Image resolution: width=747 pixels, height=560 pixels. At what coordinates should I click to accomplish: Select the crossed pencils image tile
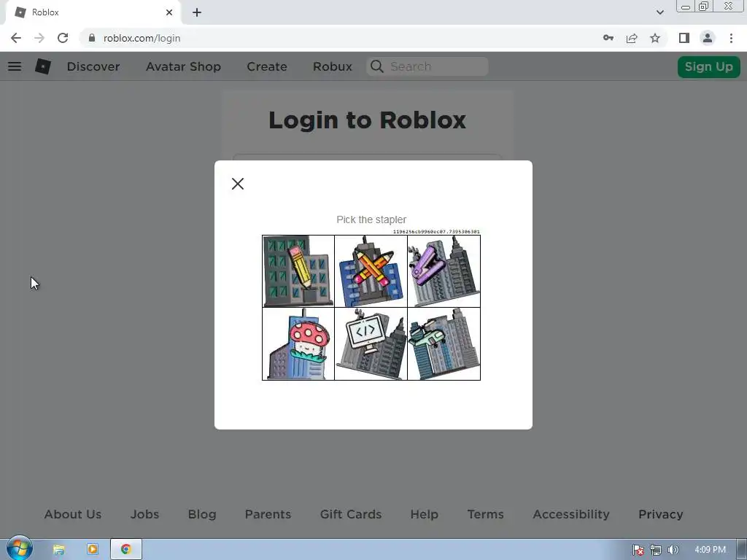371,271
